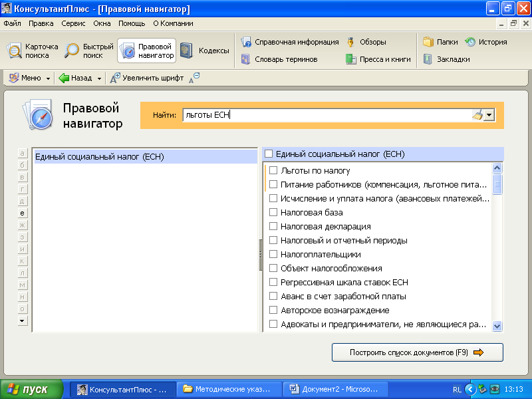Click the topics list scrollbar thumb
The image size is (532, 399).
point(497,184)
